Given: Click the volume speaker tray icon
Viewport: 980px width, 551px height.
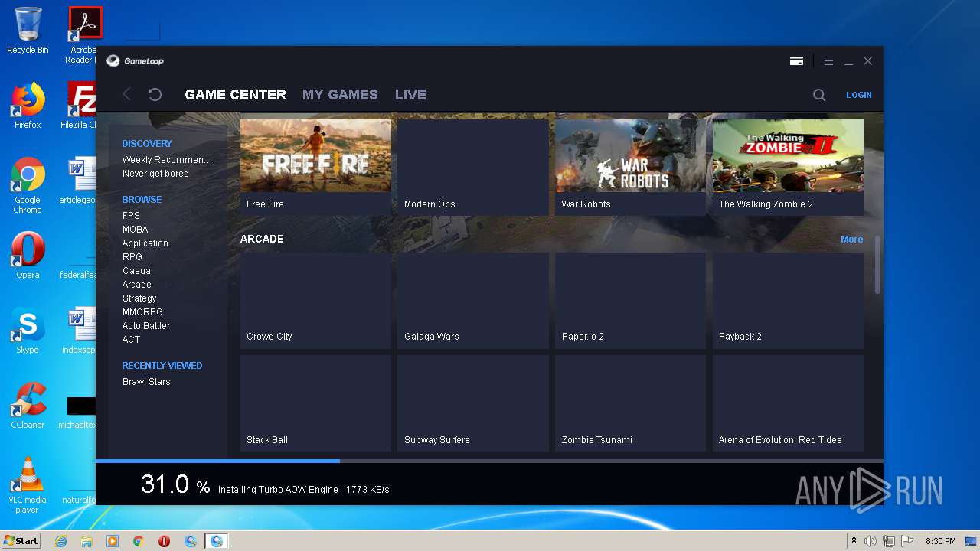Looking at the screenshot, I should [x=871, y=541].
